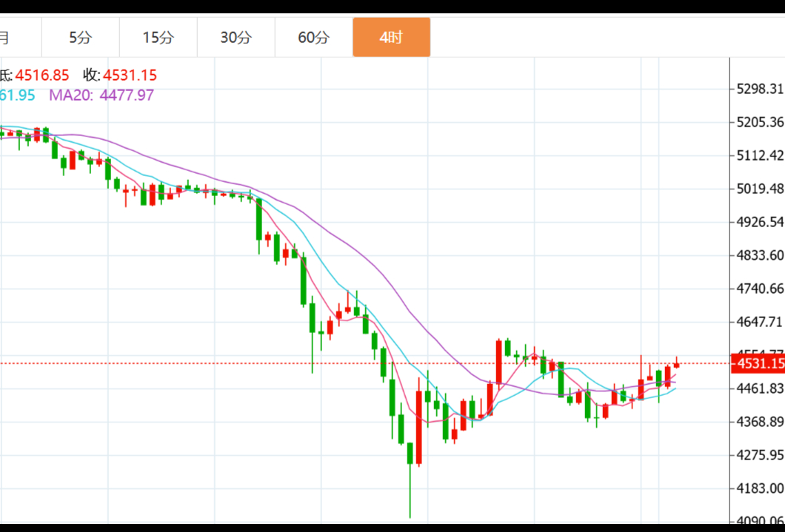785x532 pixels.
Task: Click the tall red rebound candle after the bottom
Action: click(419, 428)
